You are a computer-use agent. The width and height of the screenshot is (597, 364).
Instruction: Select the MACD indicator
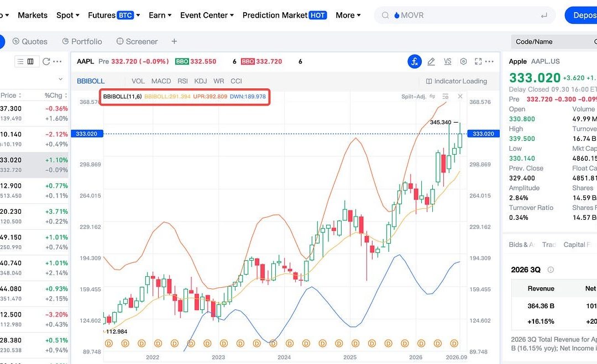161,81
